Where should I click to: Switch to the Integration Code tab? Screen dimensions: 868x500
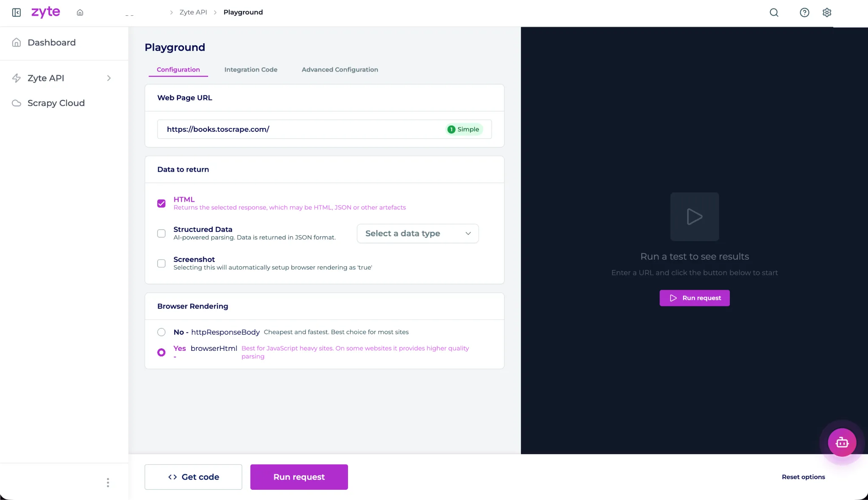[251, 69]
